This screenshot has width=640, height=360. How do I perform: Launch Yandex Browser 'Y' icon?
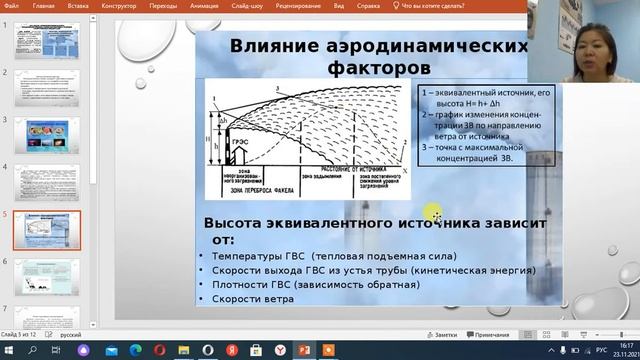tap(280, 350)
